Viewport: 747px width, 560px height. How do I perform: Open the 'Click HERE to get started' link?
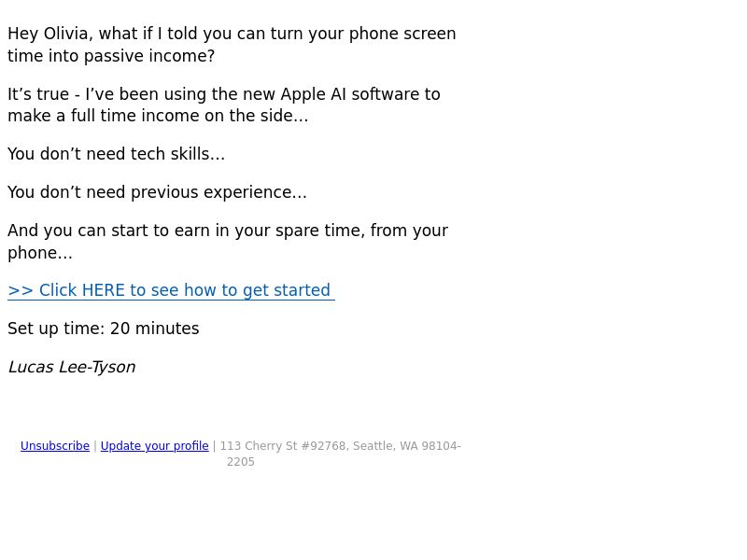[x=171, y=290]
